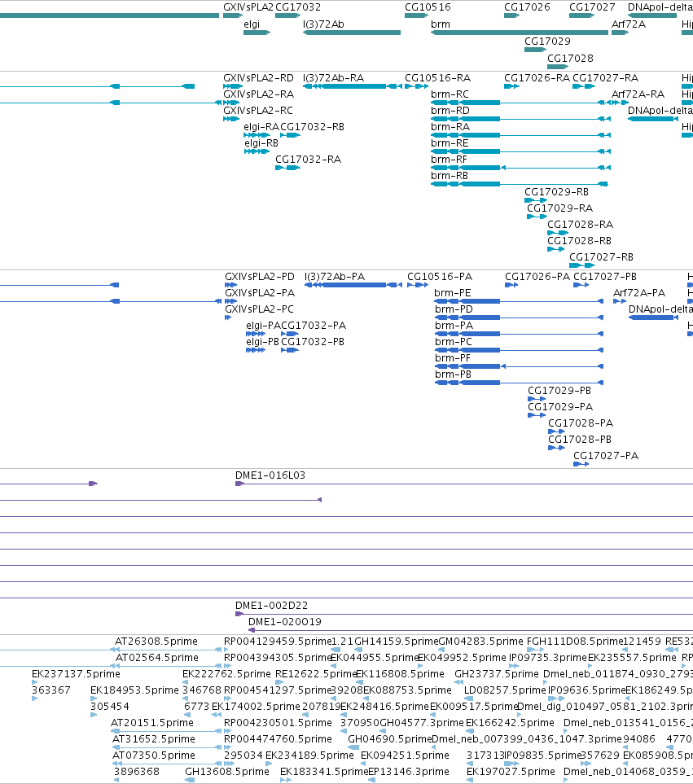
Task: Open the GXIVsPLA2 gene label
Action: 248,7
